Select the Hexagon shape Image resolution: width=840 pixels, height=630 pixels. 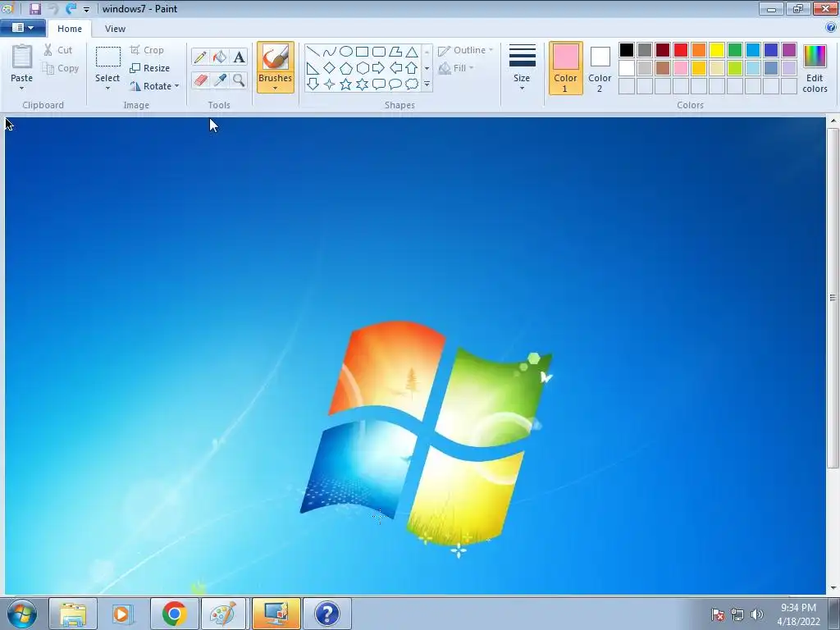(362, 68)
